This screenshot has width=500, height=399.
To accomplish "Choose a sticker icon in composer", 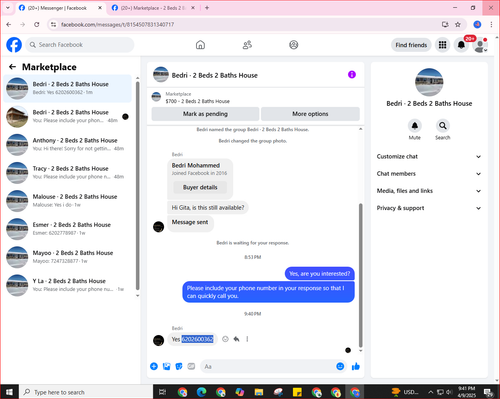I will [x=179, y=366].
